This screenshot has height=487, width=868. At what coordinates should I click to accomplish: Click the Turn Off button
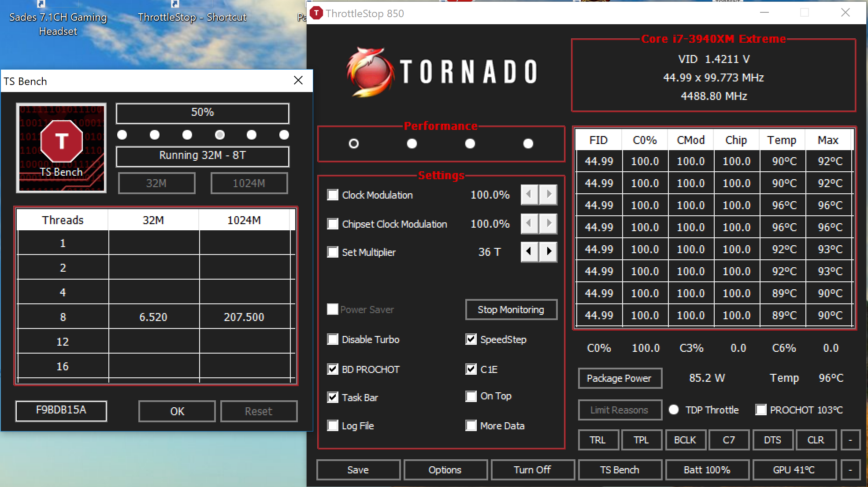[533, 470]
